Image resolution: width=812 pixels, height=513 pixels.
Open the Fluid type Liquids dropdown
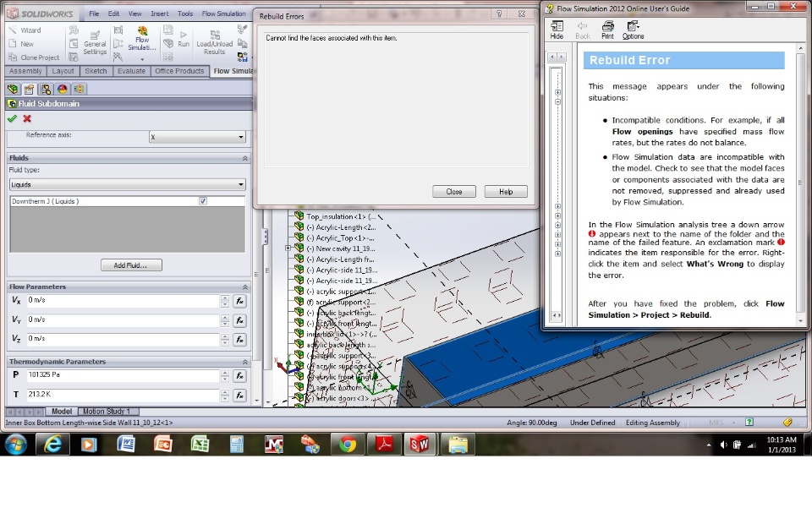point(128,184)
